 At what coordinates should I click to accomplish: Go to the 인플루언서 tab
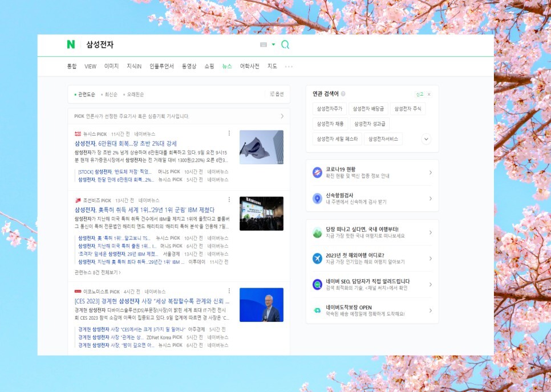click(161, 66)
